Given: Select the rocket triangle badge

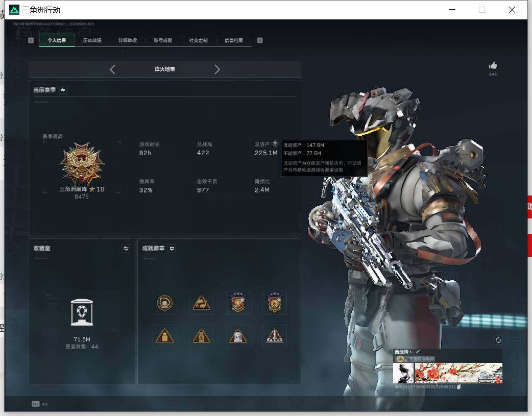Looking at the screenshot, I should click(275, 336).
